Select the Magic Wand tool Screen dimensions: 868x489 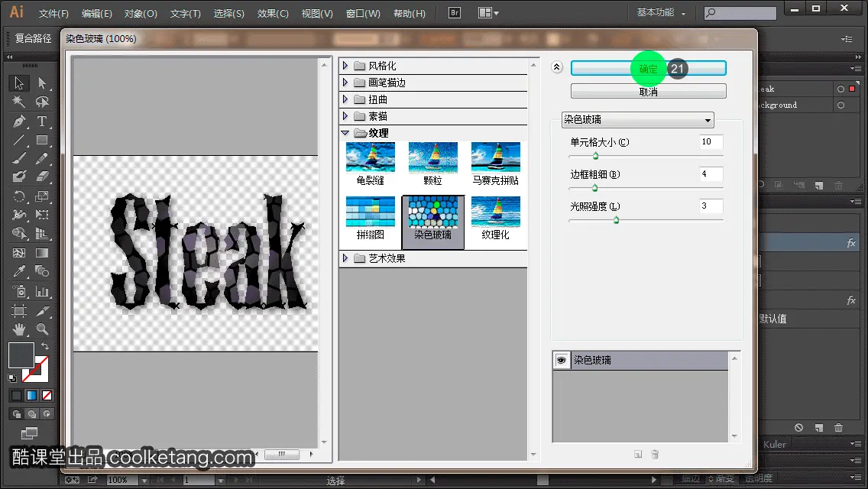(19, 102)
